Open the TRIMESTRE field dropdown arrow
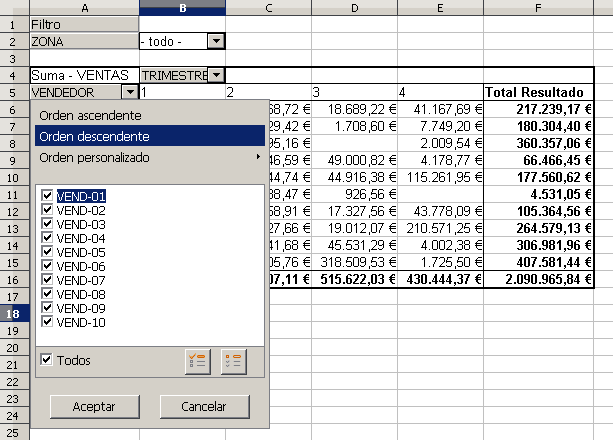This screenshot has width=613, height=440. point(216,75)
